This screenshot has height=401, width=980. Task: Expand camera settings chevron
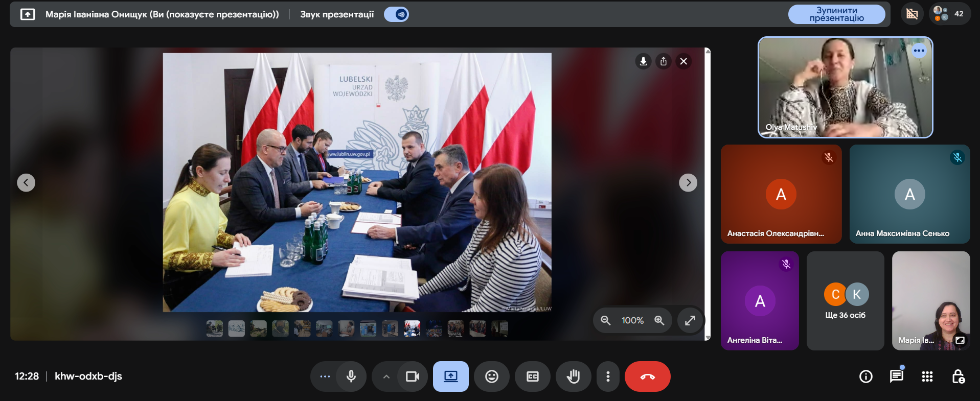386,376
